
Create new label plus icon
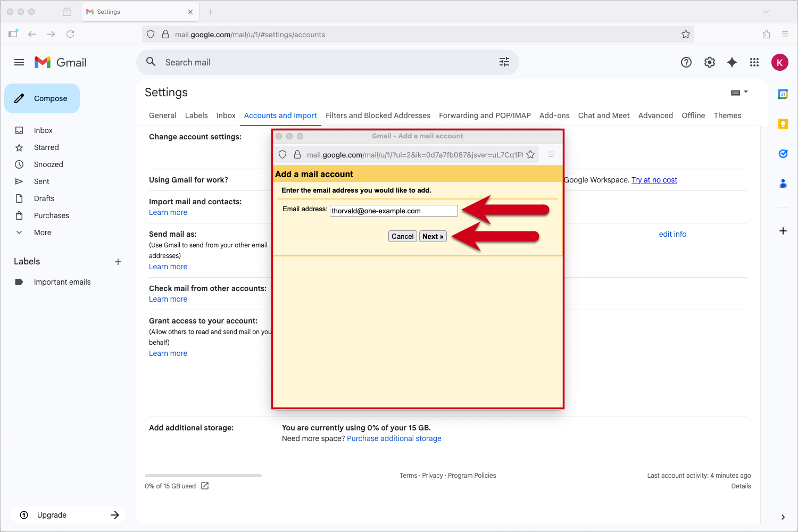click(118, 262)
